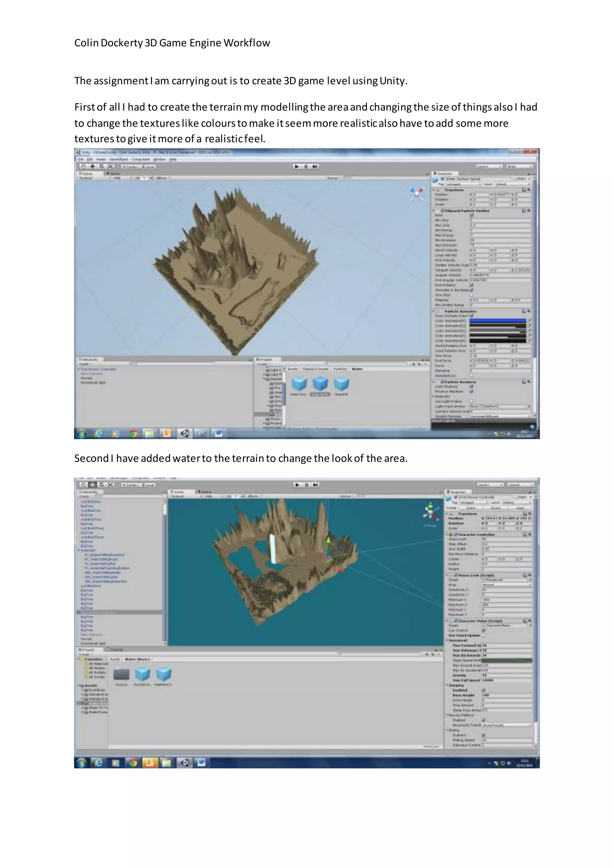Open Color Animation[2] swatch

tap(498, 331)
